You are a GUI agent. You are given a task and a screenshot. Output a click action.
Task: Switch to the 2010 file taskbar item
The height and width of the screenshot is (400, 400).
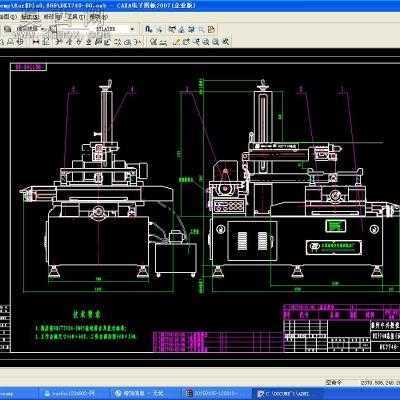click(x=217, y=394)
